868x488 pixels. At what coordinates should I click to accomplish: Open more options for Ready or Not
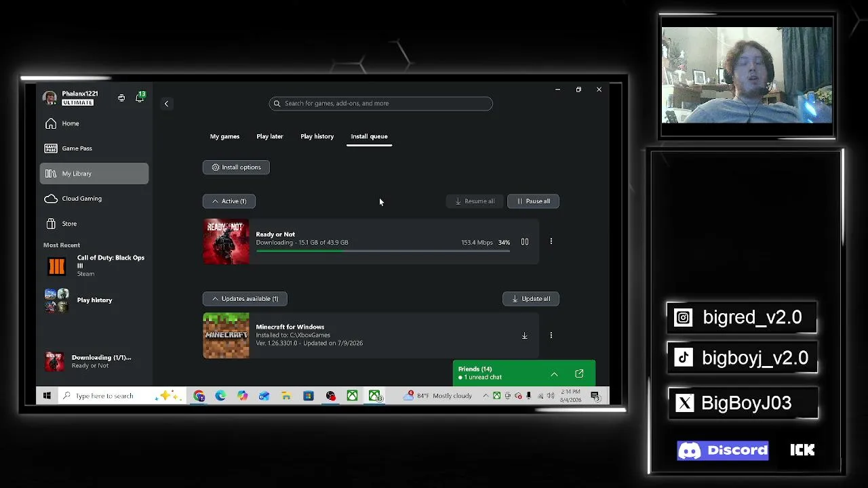(551, 241)
